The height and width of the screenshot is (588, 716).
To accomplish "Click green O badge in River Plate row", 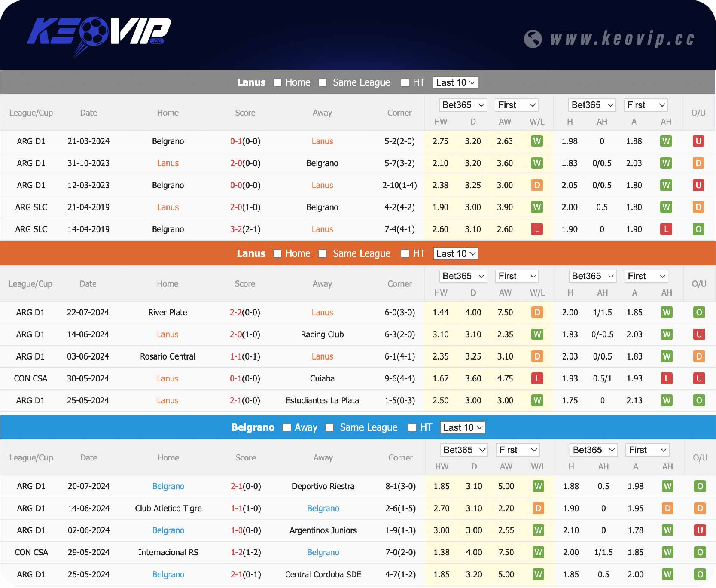I will [699, 312].
